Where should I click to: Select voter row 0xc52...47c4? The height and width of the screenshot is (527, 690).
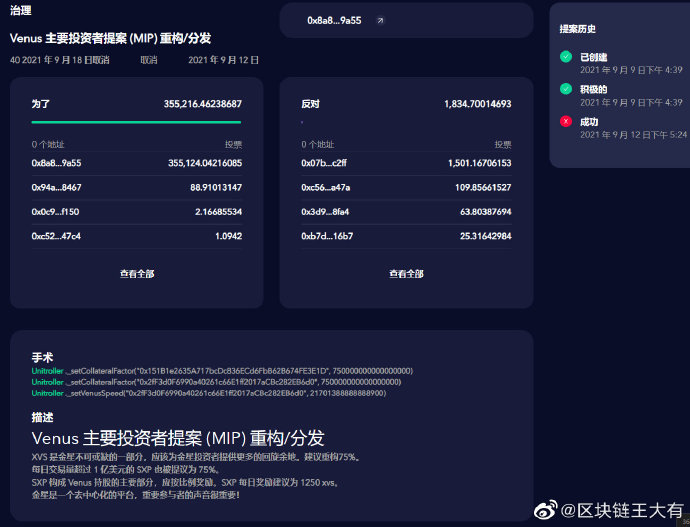[x=136, y=236]
